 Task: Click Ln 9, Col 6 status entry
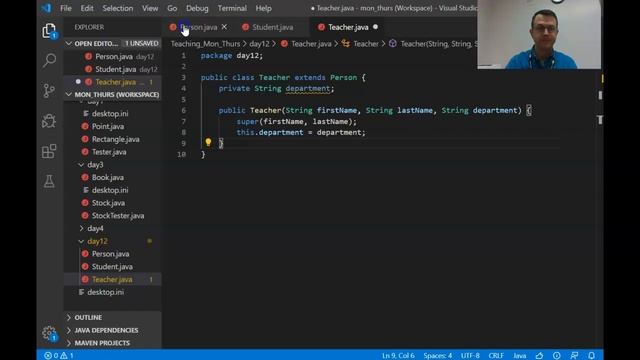tap(398, 356)
